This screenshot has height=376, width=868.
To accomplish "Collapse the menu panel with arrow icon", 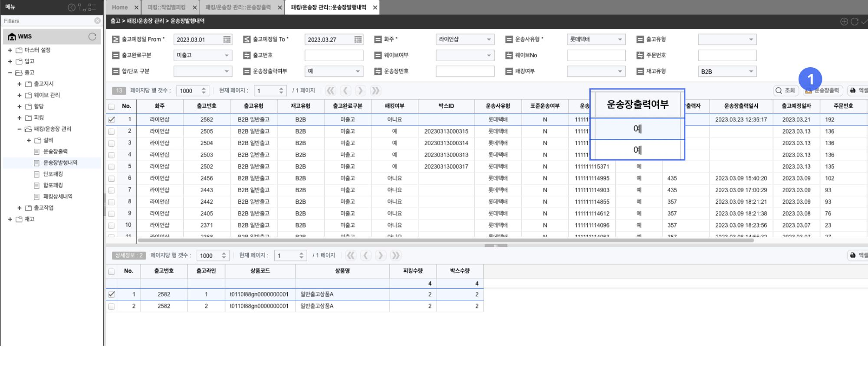I will (72, 7).
